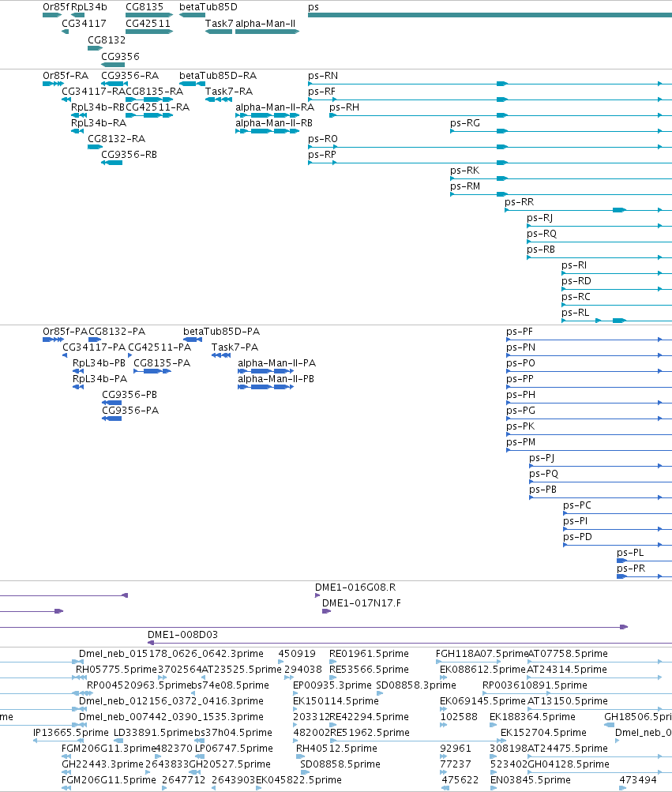The height and width of the screenshot is (792, 672).
Task: Select the alpha-Man-II-RB transcript
Action: pyautogui.click(x=267, y=131)
